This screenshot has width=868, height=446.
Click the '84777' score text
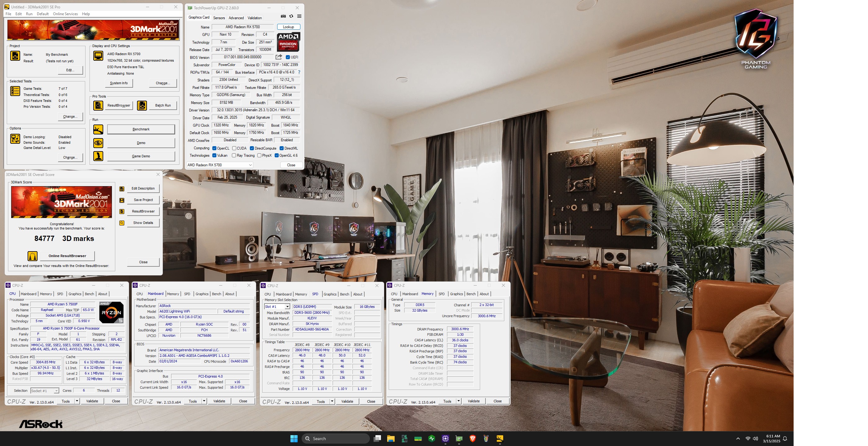click(x=44, y=239)
